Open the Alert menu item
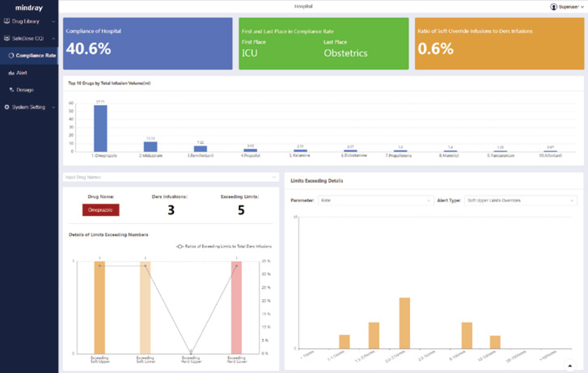This screenshot has width=588, height=373. click(x=22, y=73)
